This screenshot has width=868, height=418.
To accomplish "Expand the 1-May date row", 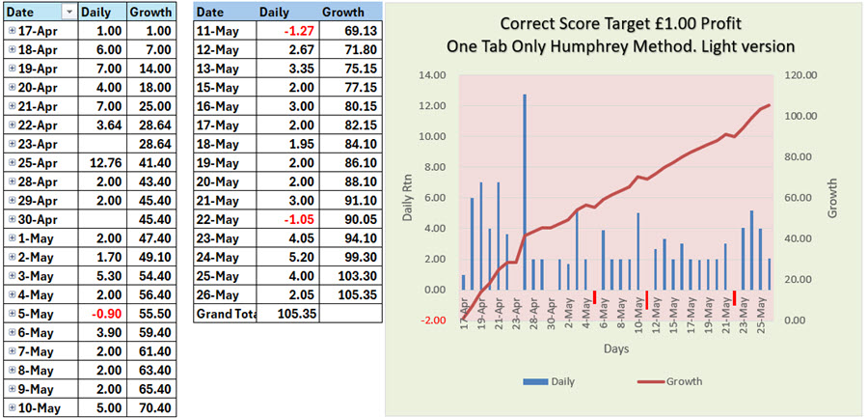I will point(13,237).
